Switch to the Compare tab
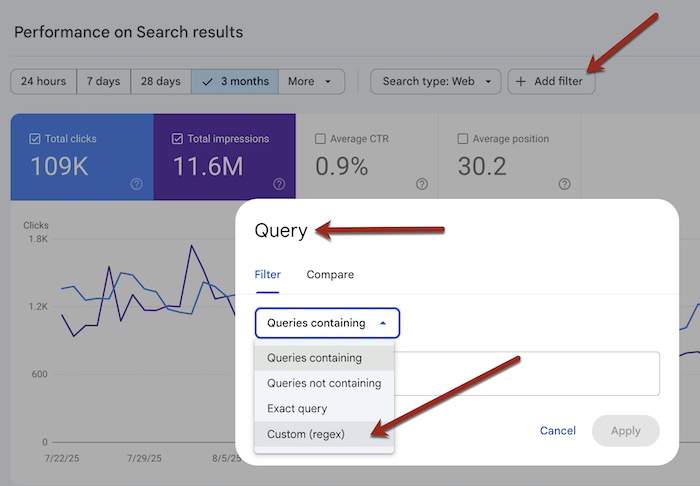Screen dimensions: 700x486 coord(330,274)
